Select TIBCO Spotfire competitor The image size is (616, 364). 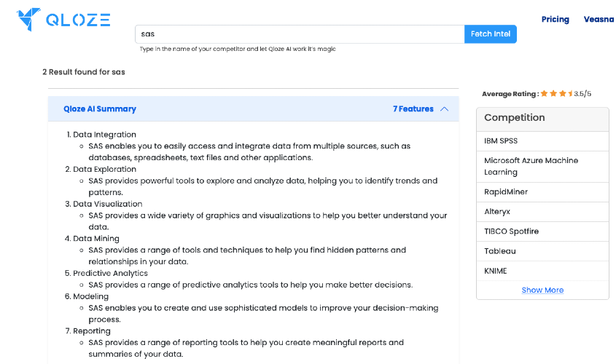pyautogui.click(x=542, y=232)
